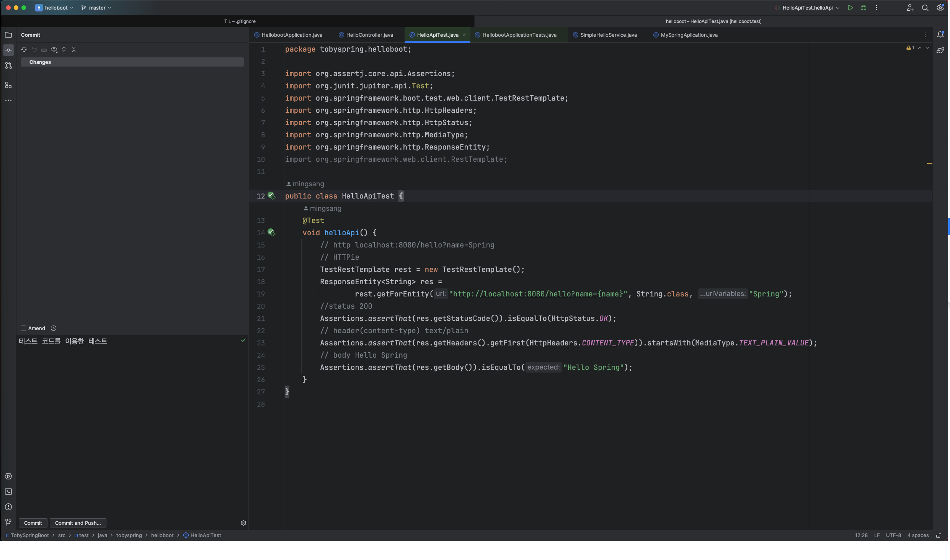Screen dimensions: 950x560
Task: Toggle read-only lock icon in status bar
Action: [x=939, y=535]
